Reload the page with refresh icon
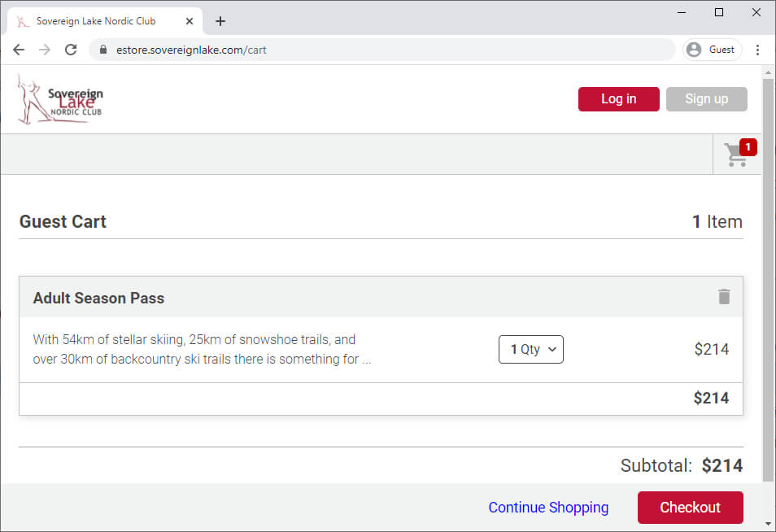Viewport: 776px width, 532px height. 71,50
